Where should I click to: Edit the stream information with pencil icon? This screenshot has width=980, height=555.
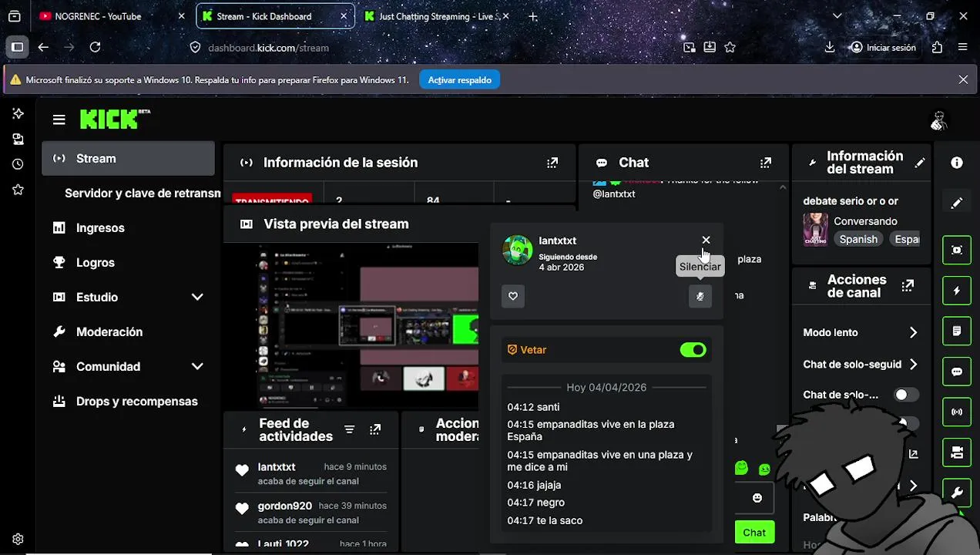920,163
